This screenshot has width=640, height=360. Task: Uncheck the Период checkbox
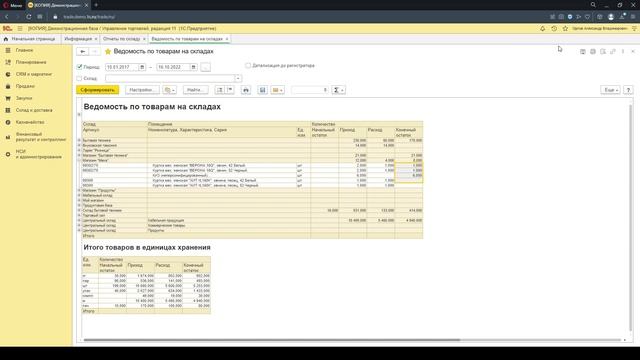(80, 67)
